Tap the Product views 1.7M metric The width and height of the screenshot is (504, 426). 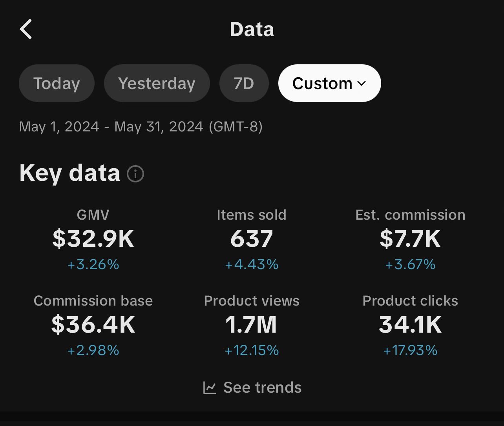click(x=252, y=324)
